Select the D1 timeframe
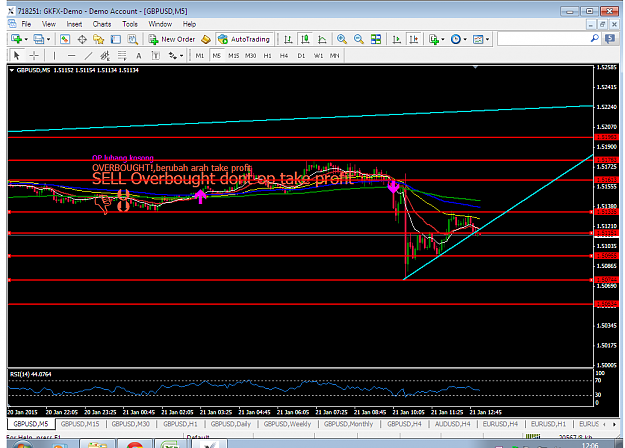Viewport: 625px width, 448px height. (x=301, y=56)
